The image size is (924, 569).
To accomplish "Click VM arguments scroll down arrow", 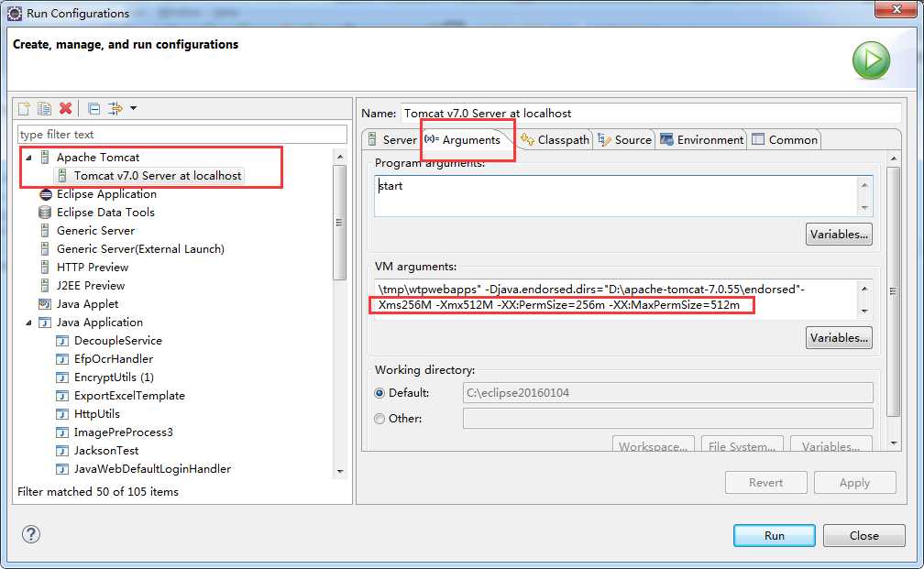I will tap(864, 311).
